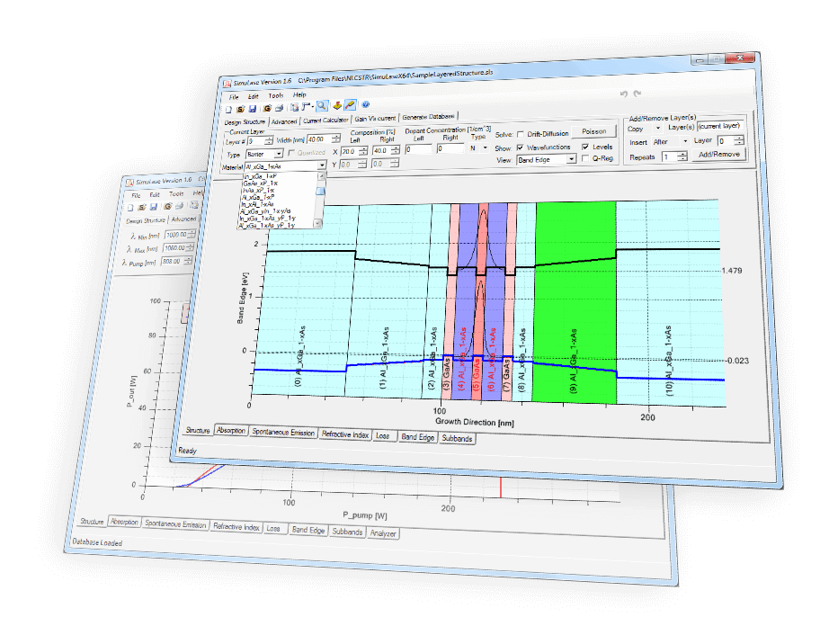Viewport: 829px width, 644px height.
Task: Click the New file icon in the back window
Action: pyautogui.click(x=130, y=207)
